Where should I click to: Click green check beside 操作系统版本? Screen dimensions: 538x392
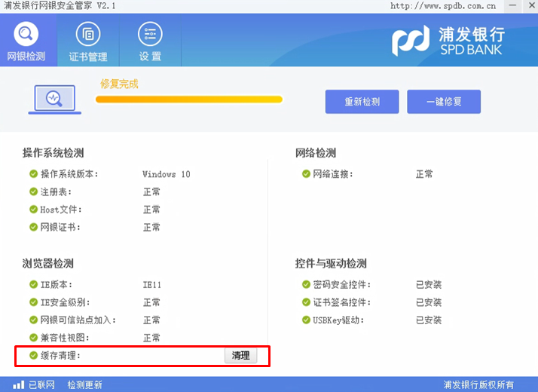[33, 174]
